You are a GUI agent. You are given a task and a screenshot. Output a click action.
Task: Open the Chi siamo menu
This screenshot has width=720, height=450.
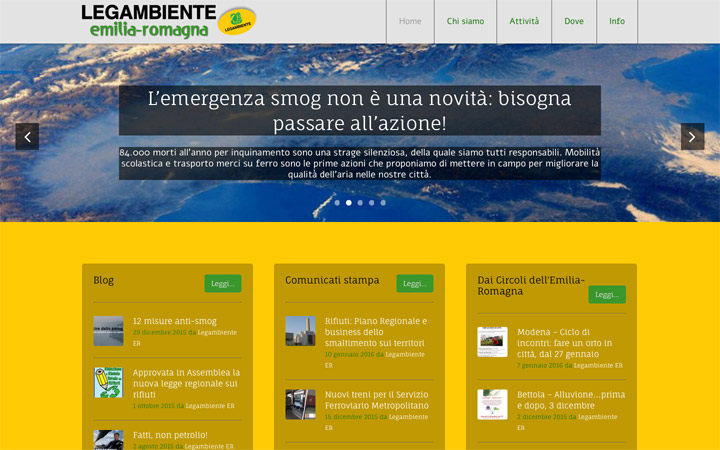pos(465,21)
